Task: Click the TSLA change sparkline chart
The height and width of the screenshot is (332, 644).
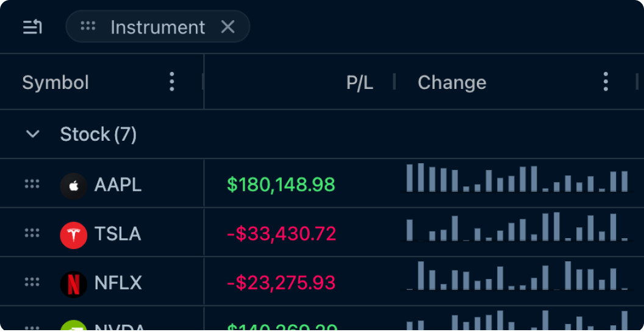Action: coord(517,227)
